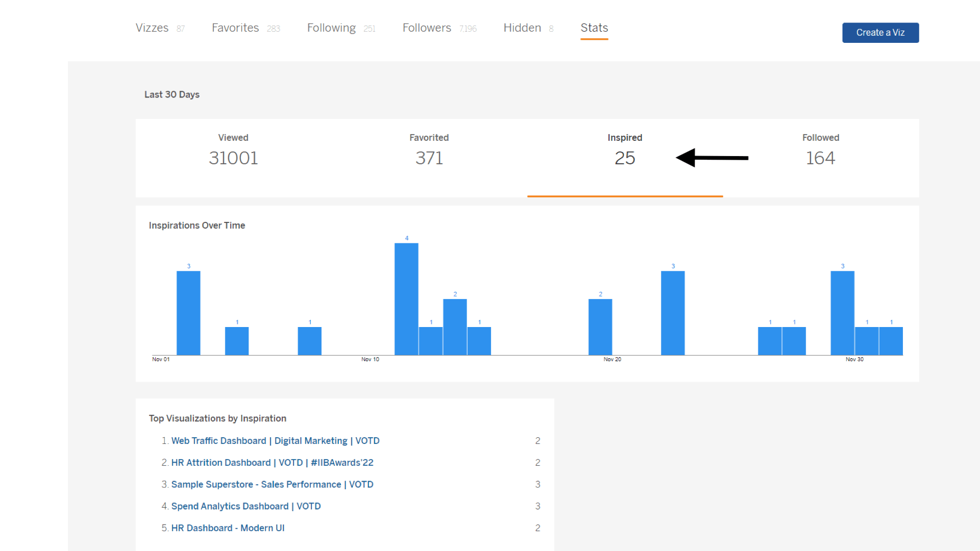Select the Favorited stats card

pos(429,151)
